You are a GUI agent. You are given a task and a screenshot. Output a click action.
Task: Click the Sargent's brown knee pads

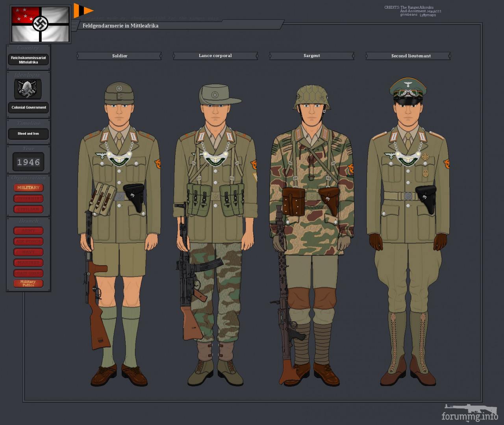click(312, 299)
